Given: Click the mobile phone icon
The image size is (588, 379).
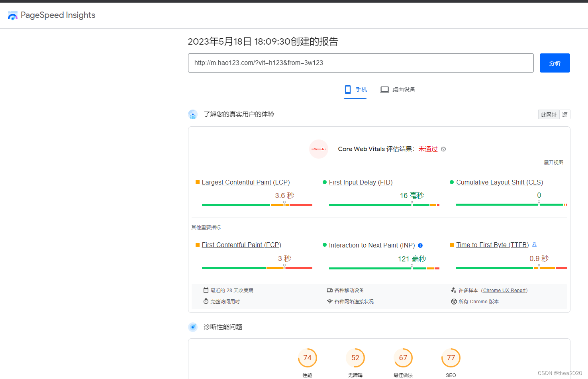Looking at the screenshot, I should [348, 90].
